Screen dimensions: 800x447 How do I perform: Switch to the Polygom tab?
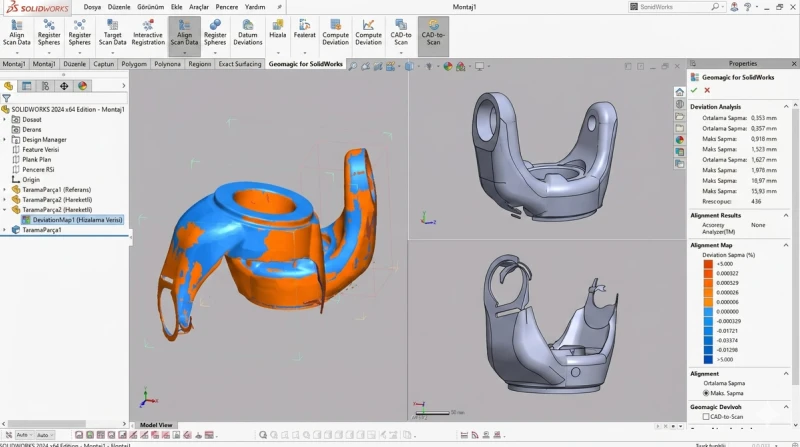(x=134, y=64)
